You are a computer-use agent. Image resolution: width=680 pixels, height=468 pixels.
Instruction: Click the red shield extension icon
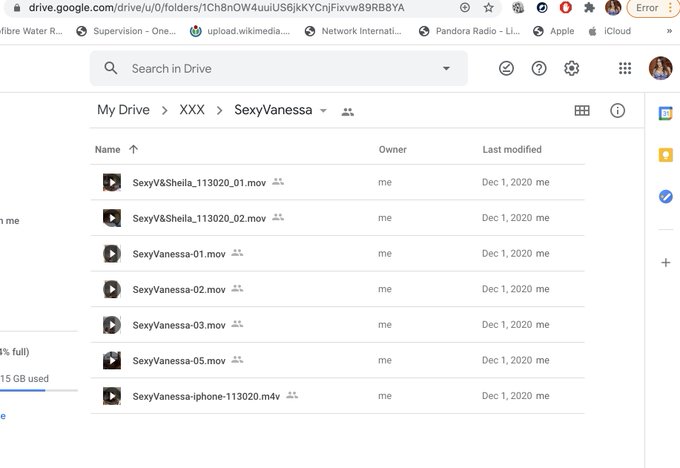566,7
